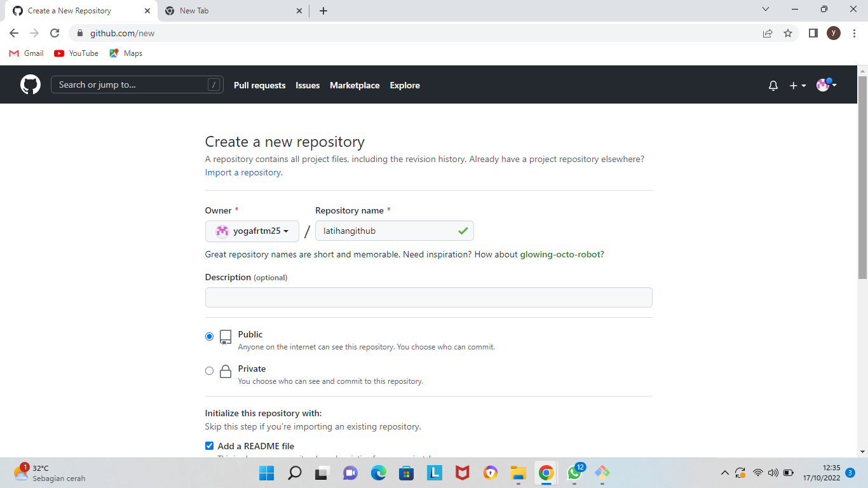The width and height of the screenshot is (868, 488).
Task: Click the Import a repository link
Action: [x=242, y=172]
